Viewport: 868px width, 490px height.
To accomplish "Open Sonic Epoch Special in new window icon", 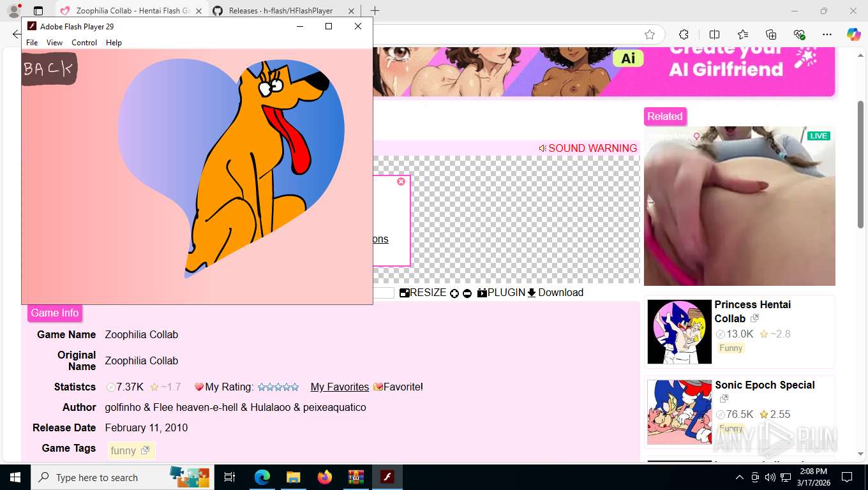I will pos(724,399).
